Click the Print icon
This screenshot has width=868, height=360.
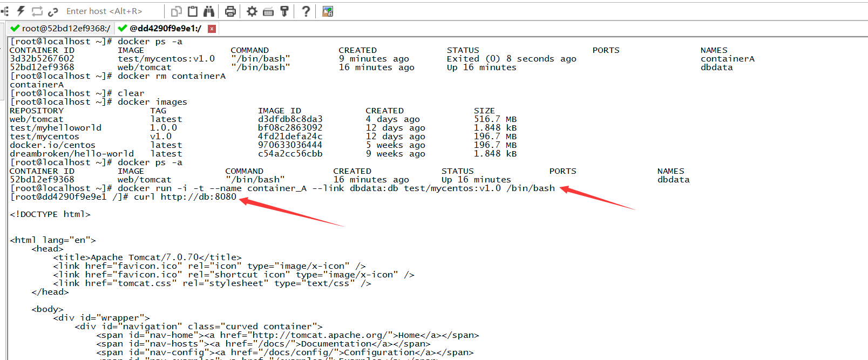pyautogui.click(x=230, y=11)
